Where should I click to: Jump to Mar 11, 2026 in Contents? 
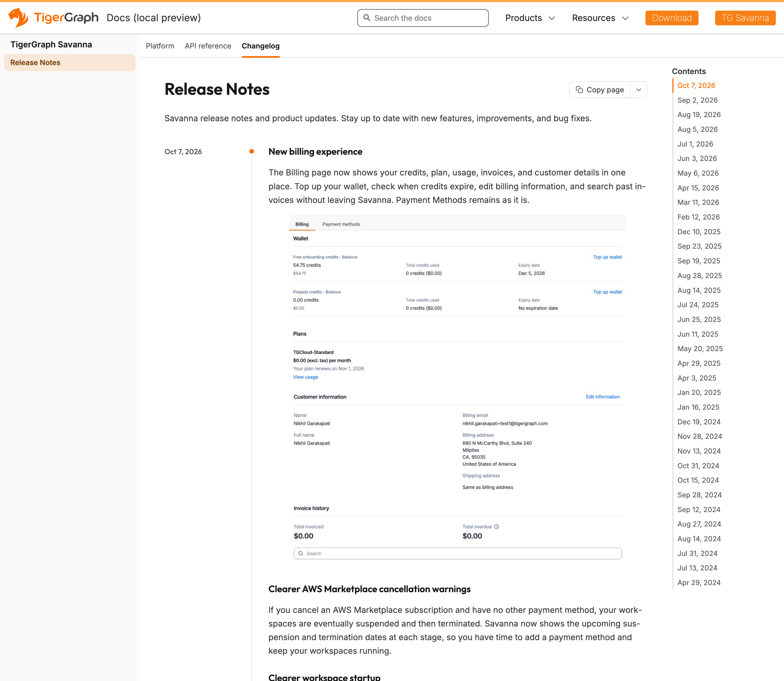point(698,203)
